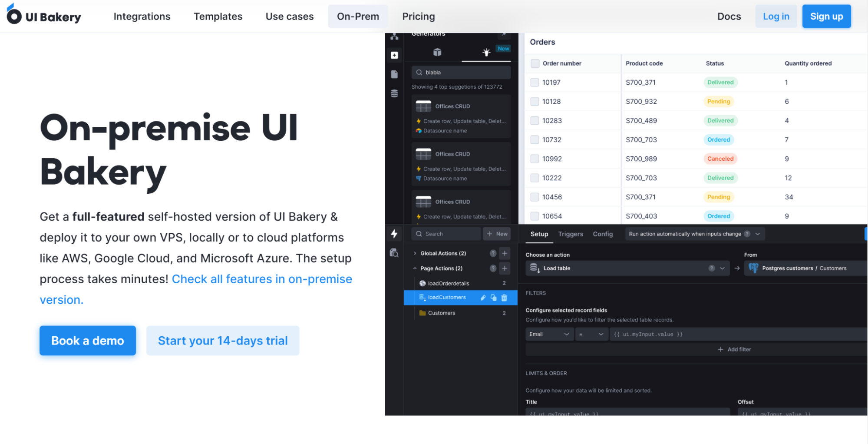868x444 pixels.
Task: Open the component tree sidebar icon
Action: tap(394, 36)
